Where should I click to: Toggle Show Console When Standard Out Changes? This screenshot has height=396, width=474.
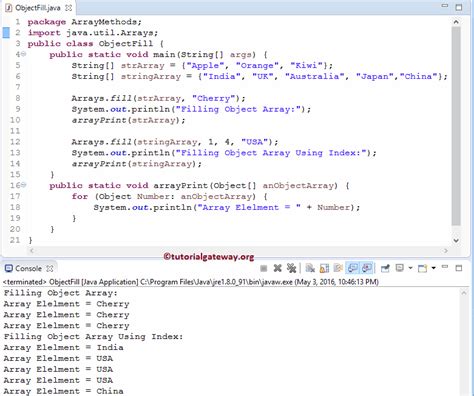352,268
